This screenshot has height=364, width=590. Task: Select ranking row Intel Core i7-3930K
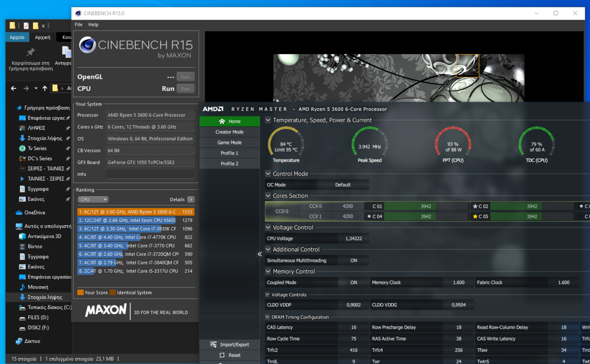136,229
